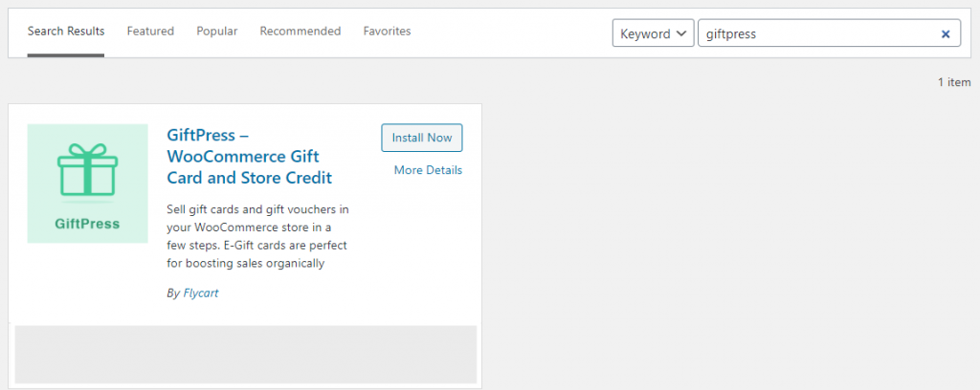
Task: Click the plugin description about selling gift cards
Action: pyautogui.click(x=258, y=236)
